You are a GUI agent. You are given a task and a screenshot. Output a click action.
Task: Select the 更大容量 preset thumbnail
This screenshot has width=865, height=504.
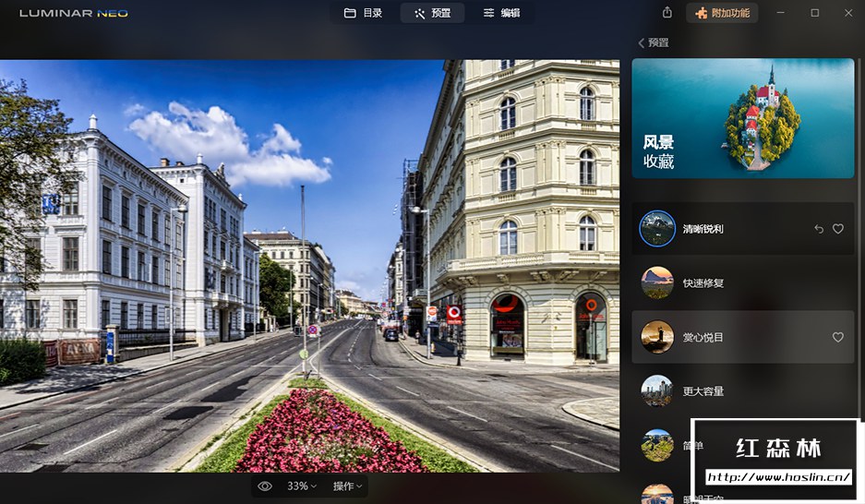657,390
